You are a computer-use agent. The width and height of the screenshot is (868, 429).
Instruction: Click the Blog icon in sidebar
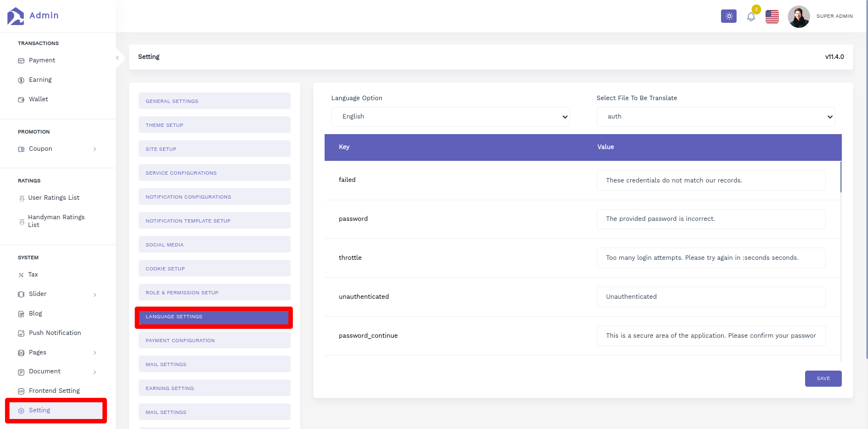[x=21, y=314]
